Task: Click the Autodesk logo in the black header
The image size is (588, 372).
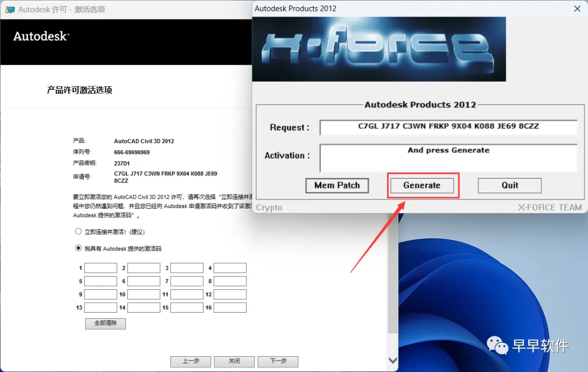Action: 41,36
